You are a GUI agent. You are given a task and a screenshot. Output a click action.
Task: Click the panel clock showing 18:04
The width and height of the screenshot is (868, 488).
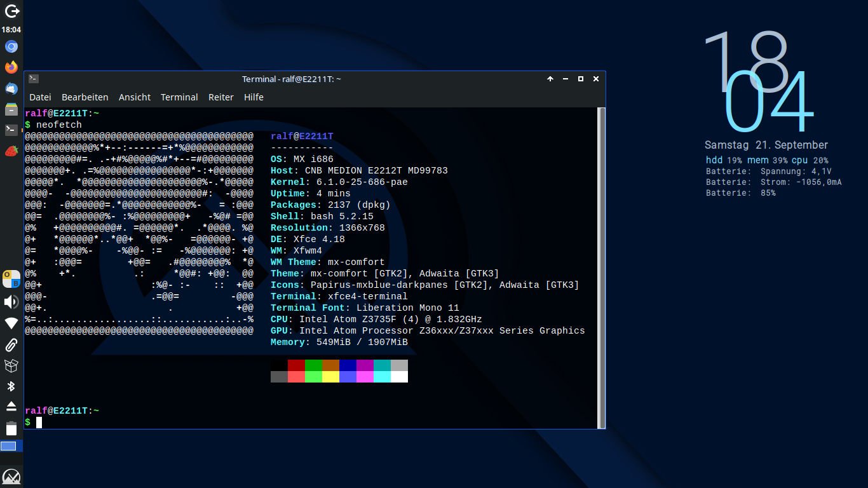point(11,30)
